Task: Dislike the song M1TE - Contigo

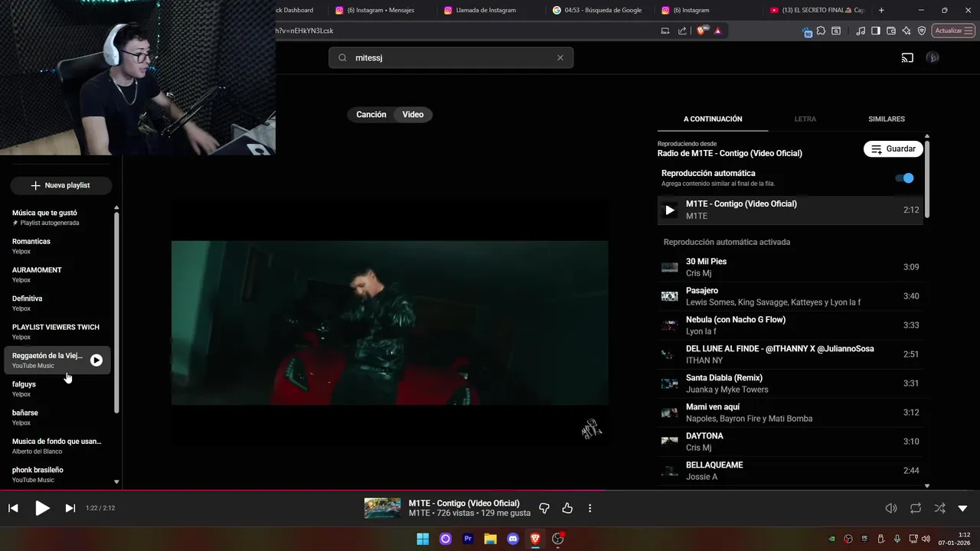Action: pyautogui.click(x=544, y=508)
